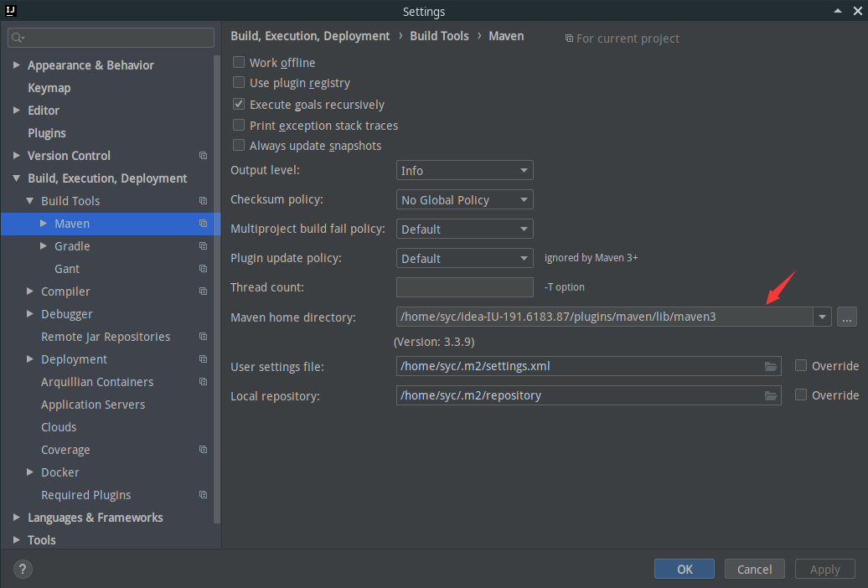This screenshot has height=588, width=868.
Task: Enable Print exception stack traces
Action: 239,125
